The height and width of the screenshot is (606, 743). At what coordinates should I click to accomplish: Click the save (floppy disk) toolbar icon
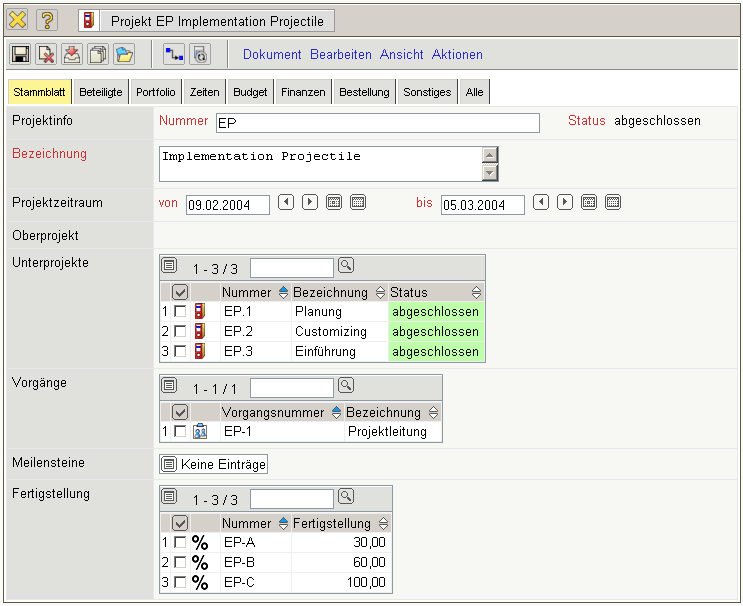pyautogui.click(x=20, y=55)
